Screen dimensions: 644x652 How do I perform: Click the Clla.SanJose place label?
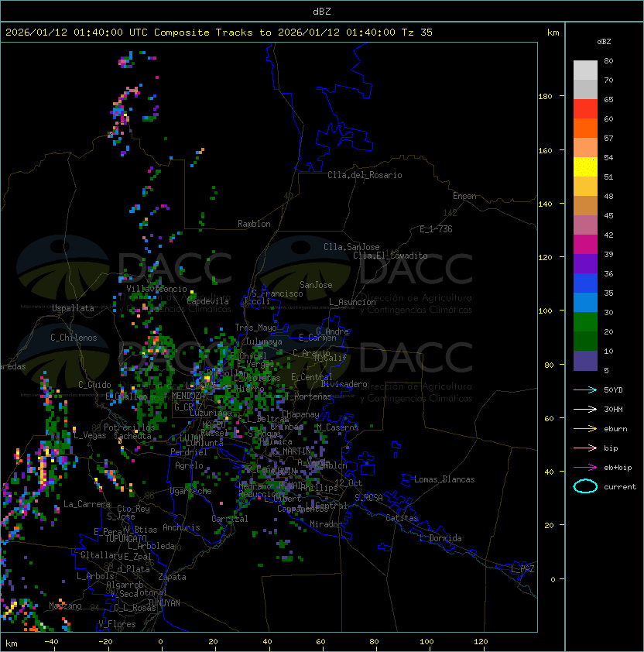tap(351, 247)
